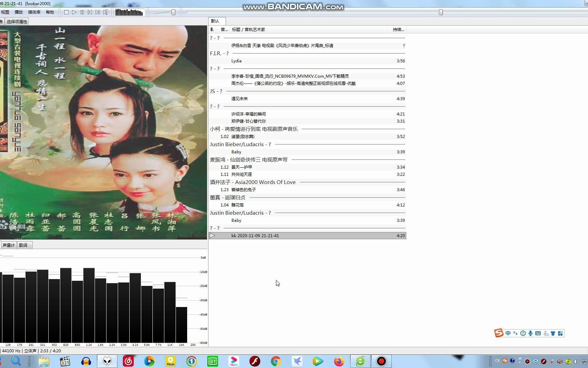The image size is (588, 368).
Task: Skip to the previous track
Action: [x=90, y=12]
